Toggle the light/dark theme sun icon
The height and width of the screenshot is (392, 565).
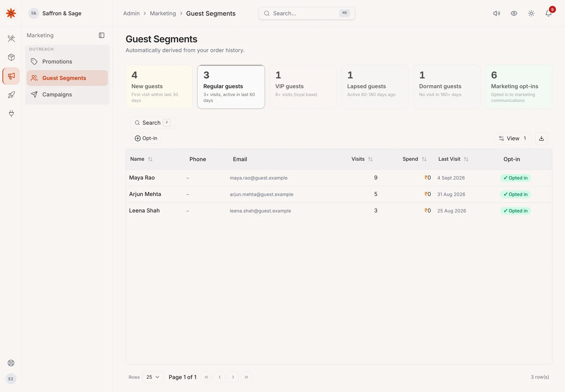531,13
